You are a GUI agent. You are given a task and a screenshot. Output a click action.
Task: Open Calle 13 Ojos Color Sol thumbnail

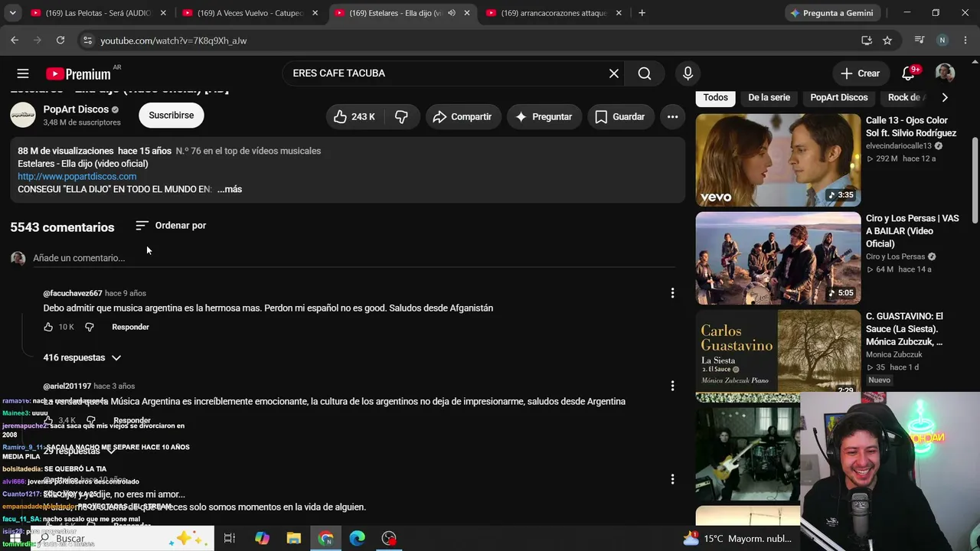[778, 160]
